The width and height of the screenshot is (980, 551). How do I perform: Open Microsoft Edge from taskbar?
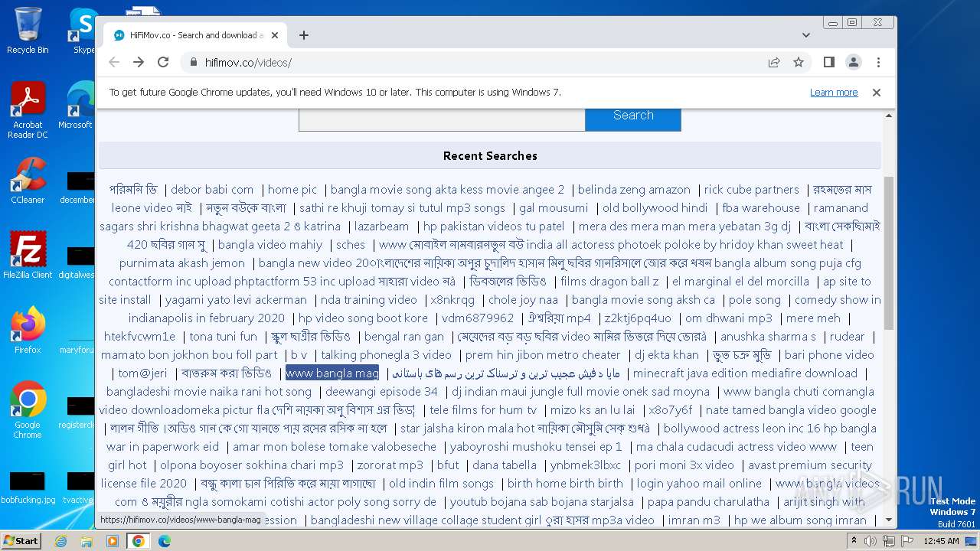(165, 541)
